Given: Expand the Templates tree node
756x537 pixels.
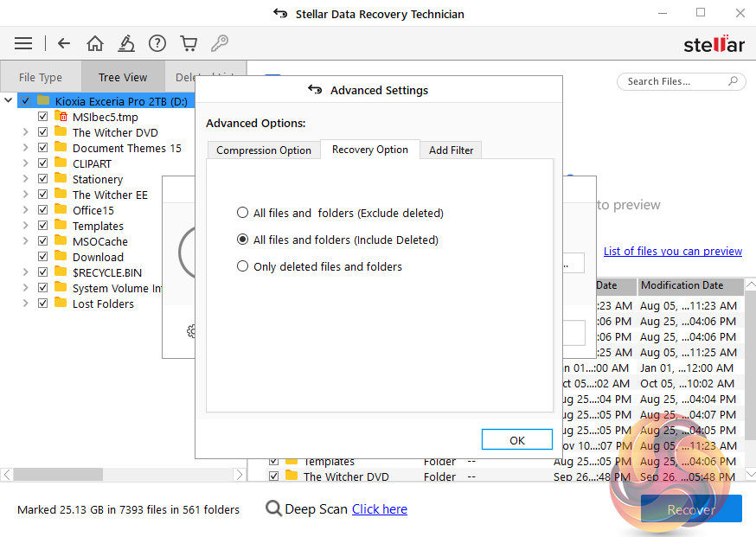Looking at the screenshot, I should click(26, 225).
